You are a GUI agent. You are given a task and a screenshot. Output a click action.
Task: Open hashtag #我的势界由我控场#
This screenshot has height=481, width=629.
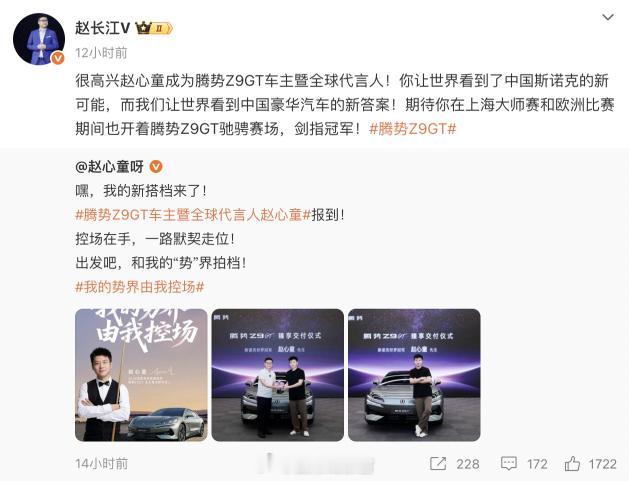(140, 287)
